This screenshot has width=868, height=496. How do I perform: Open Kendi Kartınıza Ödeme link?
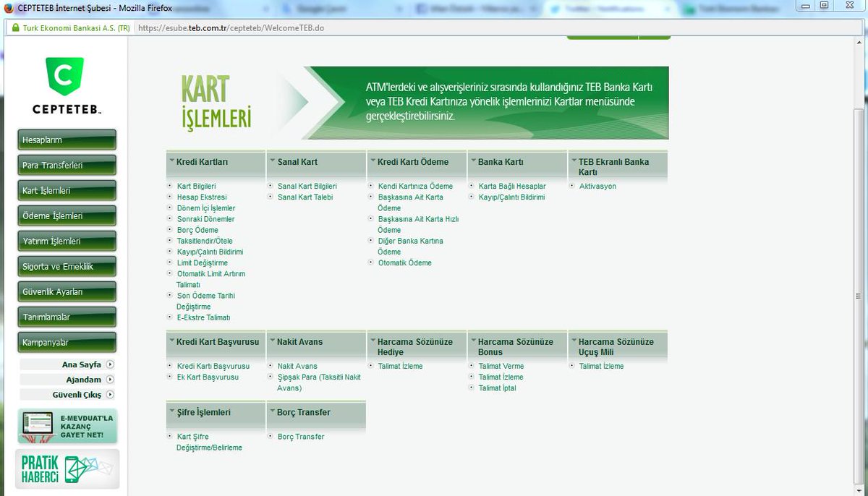[x=415, y=186]
